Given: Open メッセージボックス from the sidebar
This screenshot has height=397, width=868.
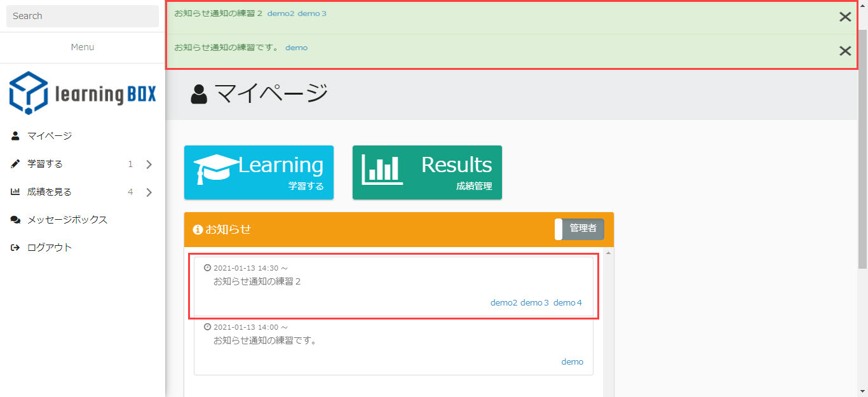Looking at the screenshot, I should click(67, 220).
